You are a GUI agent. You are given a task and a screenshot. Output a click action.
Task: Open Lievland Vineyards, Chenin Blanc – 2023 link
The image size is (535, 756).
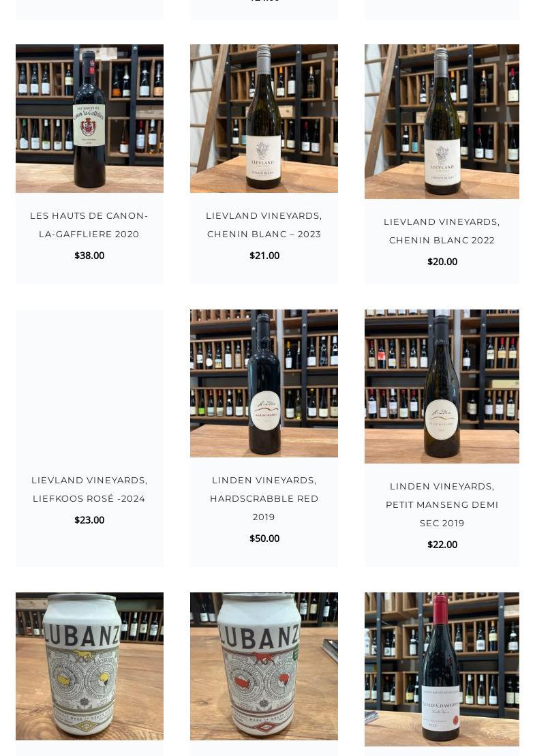tap(264, 225)
